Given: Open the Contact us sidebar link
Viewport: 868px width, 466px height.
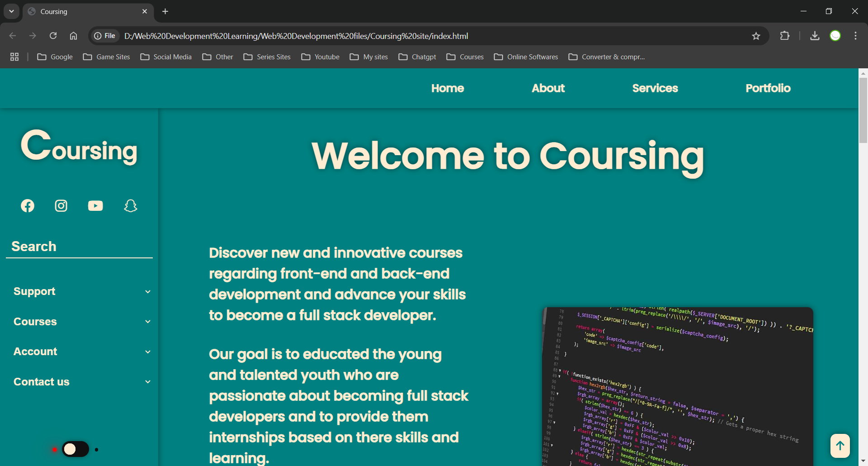Looking at the screenshot, I should click(42, 382).
